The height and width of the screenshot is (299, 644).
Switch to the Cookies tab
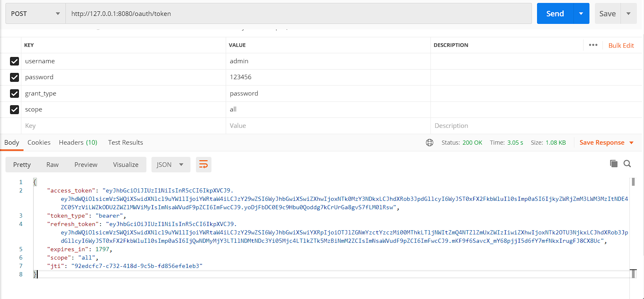(39, 143)
